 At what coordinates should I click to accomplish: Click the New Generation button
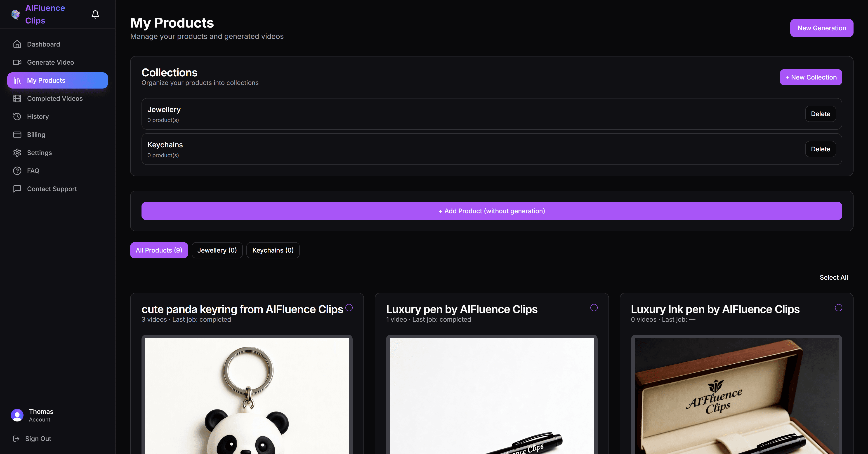(821, 28)
